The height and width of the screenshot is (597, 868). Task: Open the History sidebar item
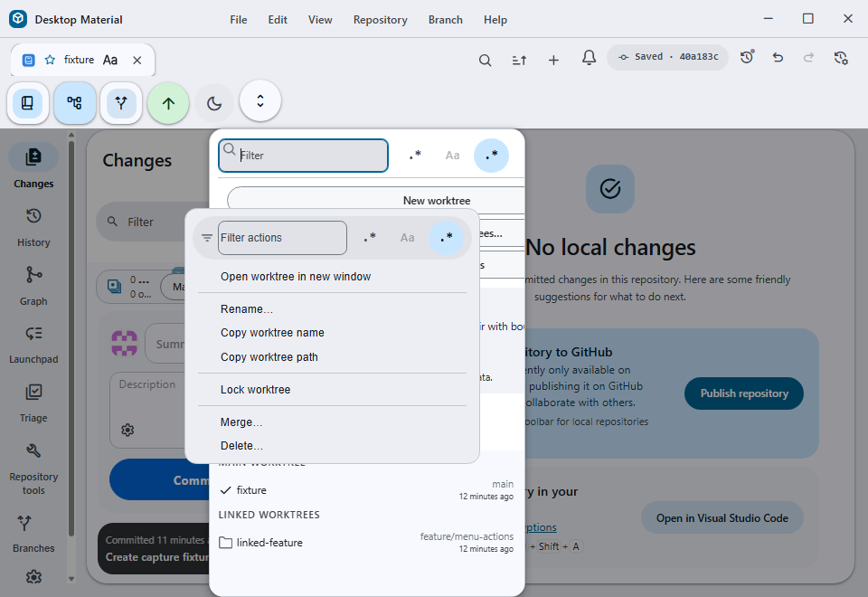33,228
